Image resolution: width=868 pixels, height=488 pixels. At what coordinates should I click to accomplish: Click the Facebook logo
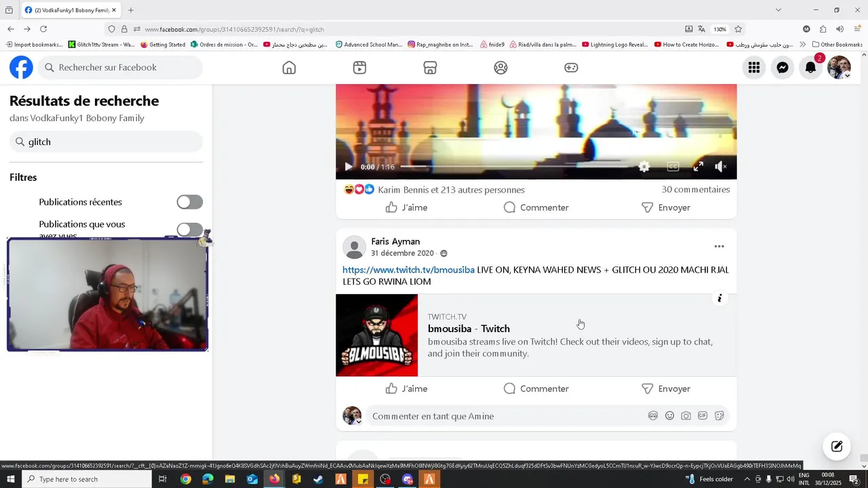click(22, 68)
